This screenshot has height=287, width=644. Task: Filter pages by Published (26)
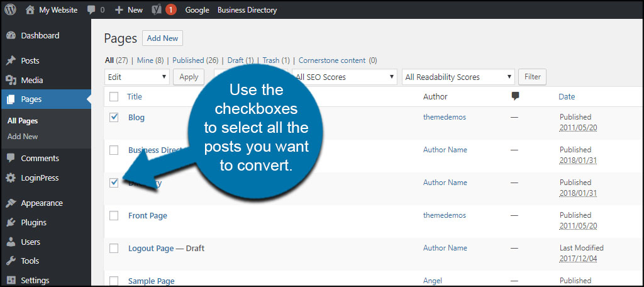pos(196,60)
